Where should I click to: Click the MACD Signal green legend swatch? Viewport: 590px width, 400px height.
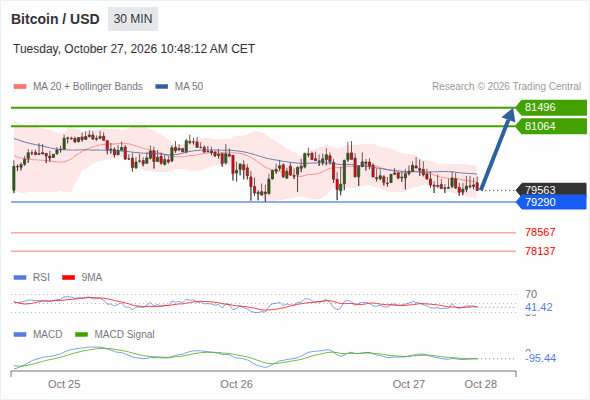pos(81,335)
